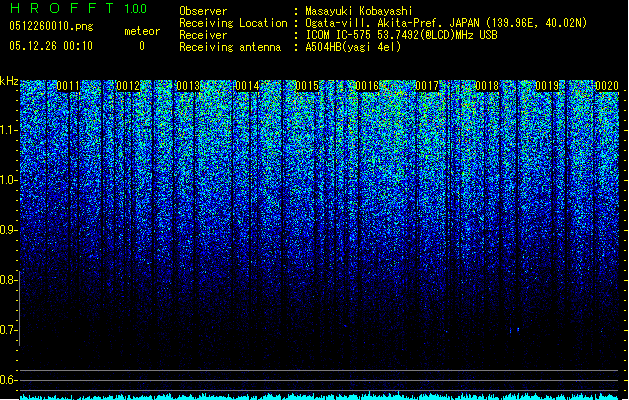Click the 0015 time marker

tap(307, 86)
